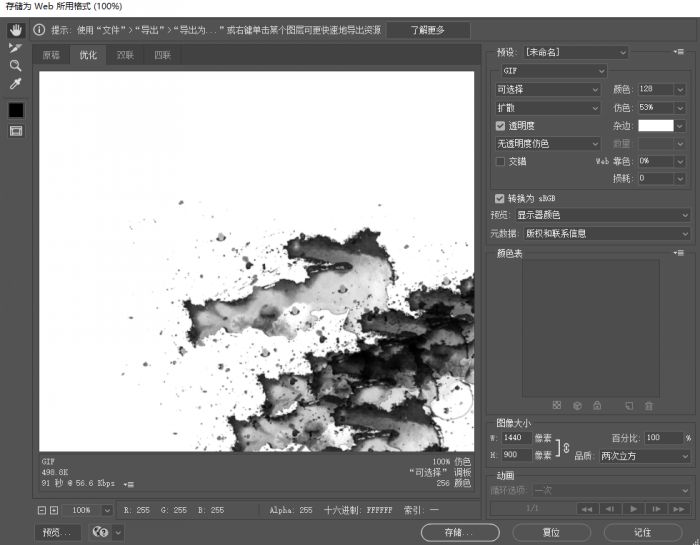Click the trash icon under color table
The width and height of the screenshot is (700, 545).
(648, 406)
